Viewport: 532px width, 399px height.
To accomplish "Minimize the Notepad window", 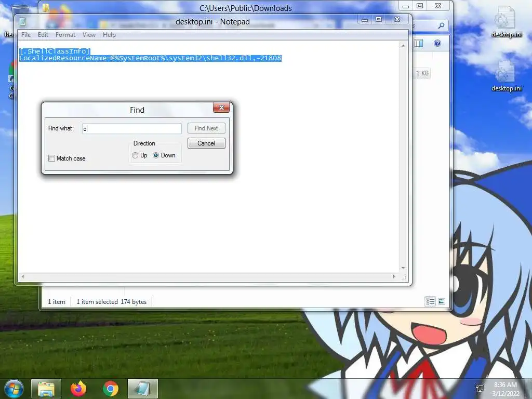I will (x=365, y=20).
